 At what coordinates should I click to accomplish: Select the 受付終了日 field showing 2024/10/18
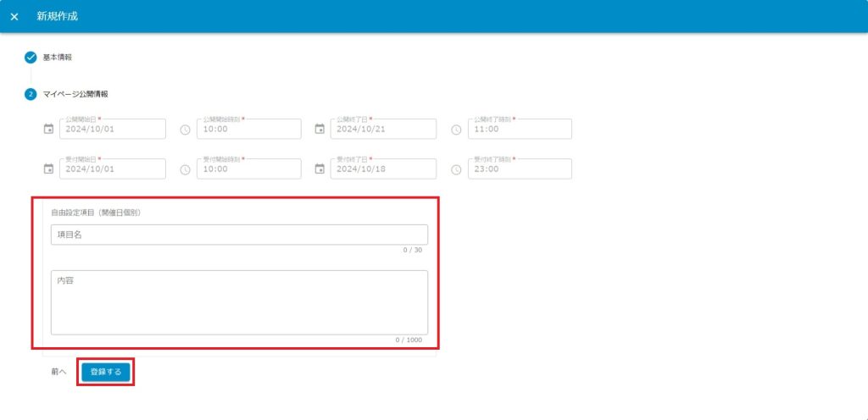click(x=383, y=169)
